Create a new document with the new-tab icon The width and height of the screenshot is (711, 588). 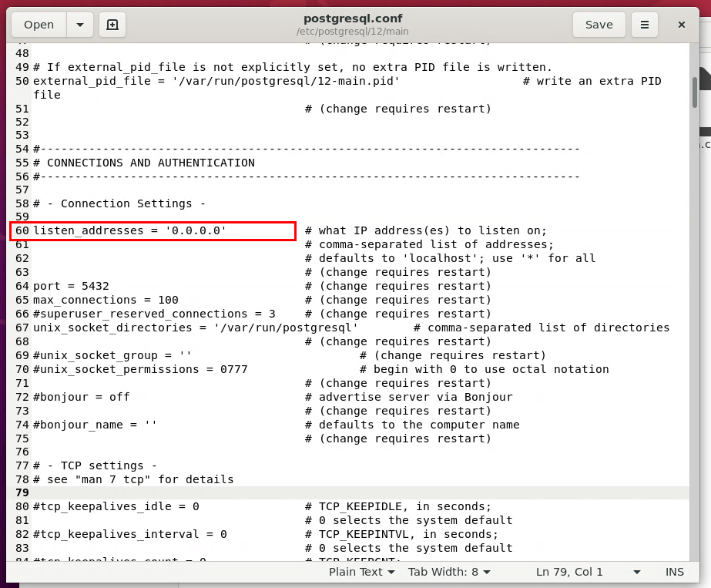[x=112, y=24]
